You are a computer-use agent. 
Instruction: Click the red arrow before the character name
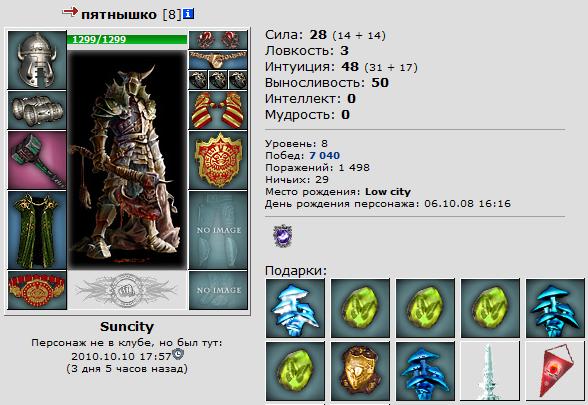click(x=70, y=12)
